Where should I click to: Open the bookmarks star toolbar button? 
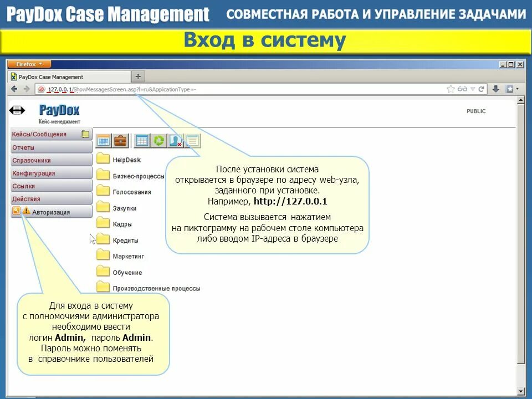[510, 89]
